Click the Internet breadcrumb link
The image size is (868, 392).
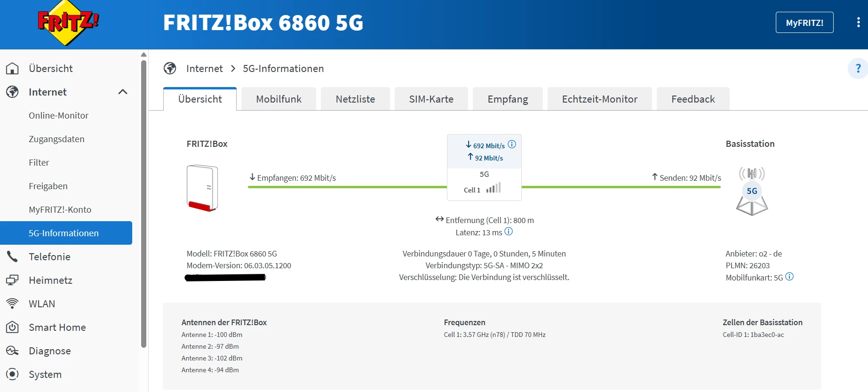(205, 69)
